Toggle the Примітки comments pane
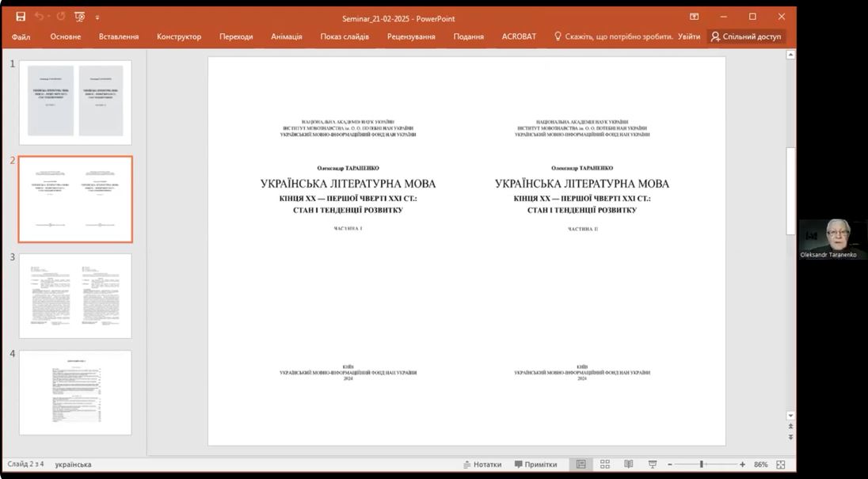 click(535, 465)
